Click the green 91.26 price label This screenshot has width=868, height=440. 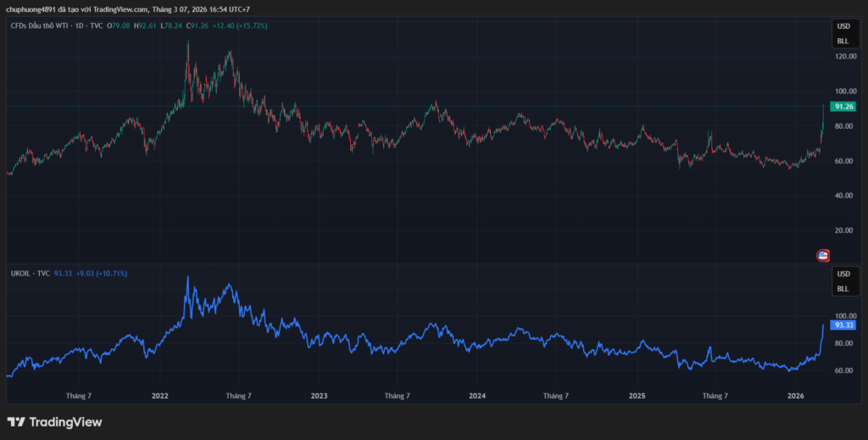(843, 107)
